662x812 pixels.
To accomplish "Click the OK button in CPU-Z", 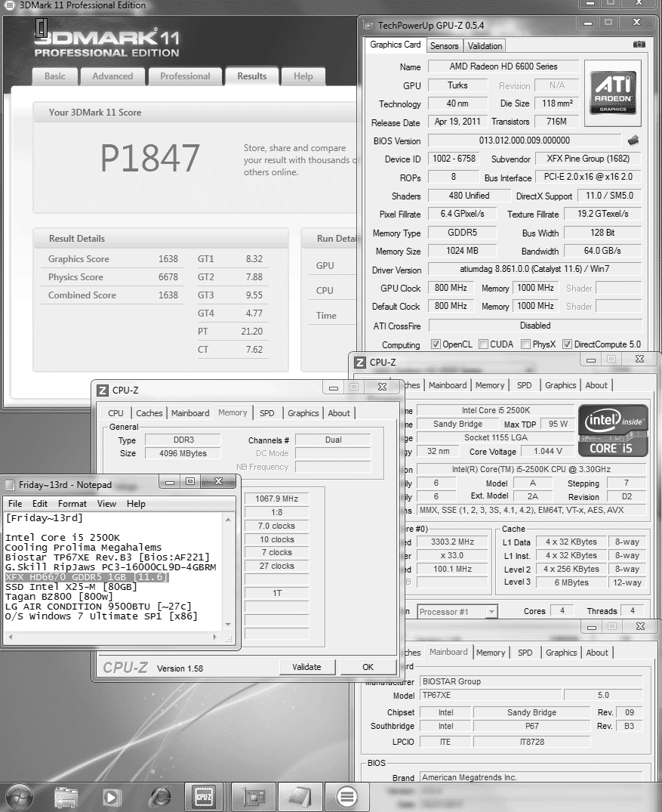I will (368, 667).
